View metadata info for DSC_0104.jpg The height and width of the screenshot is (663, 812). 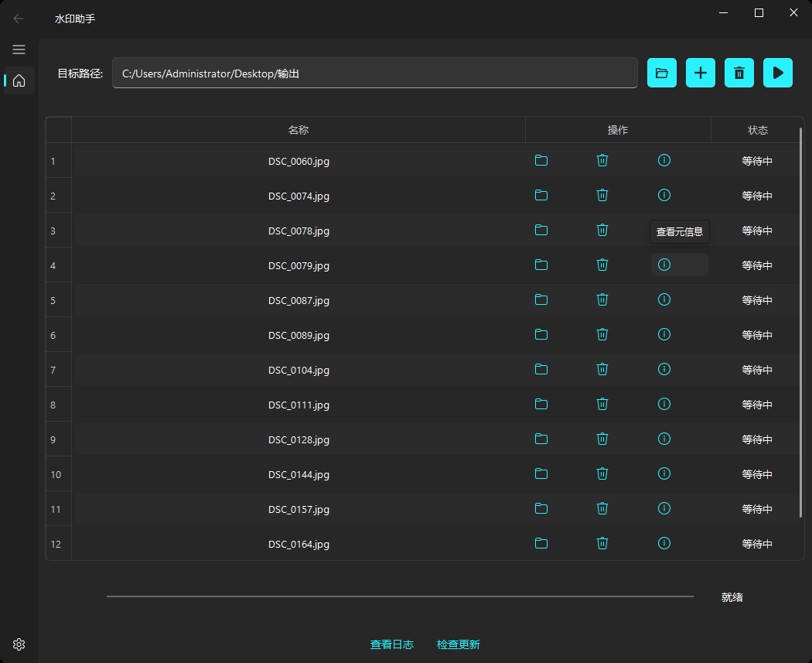664,369
